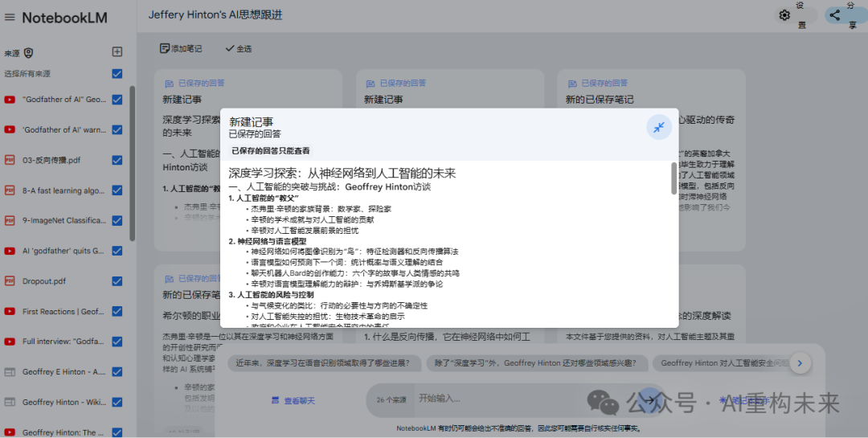Uncheck 03-反向传播.pdf source checkbox

pos(117,160)
